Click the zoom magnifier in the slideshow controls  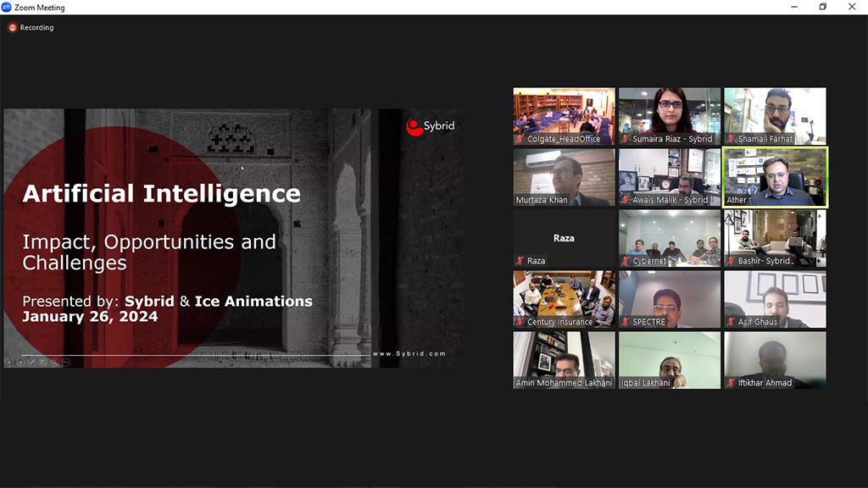(54, 362)
